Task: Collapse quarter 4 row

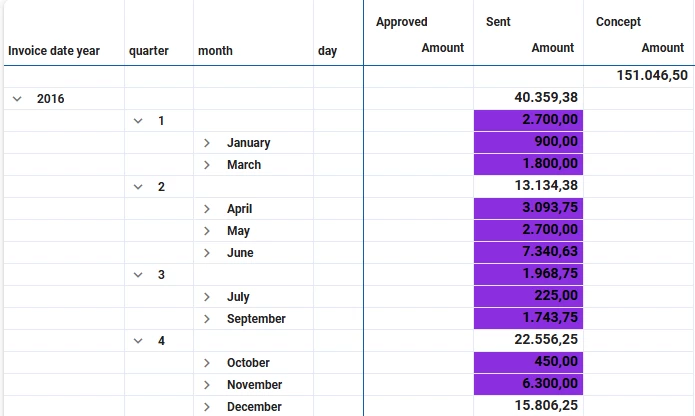Action: pos(138,341)
